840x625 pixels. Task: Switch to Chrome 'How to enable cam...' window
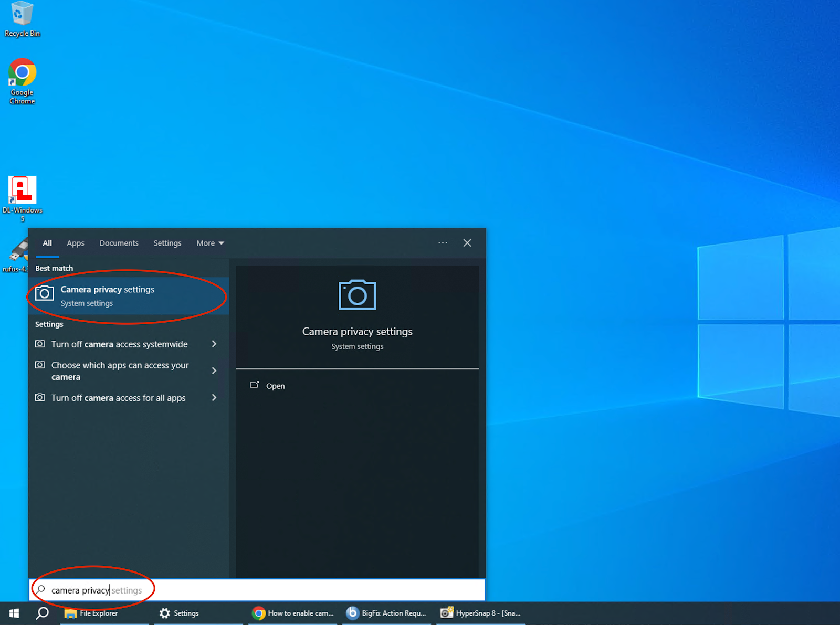(x=292, y=613)
